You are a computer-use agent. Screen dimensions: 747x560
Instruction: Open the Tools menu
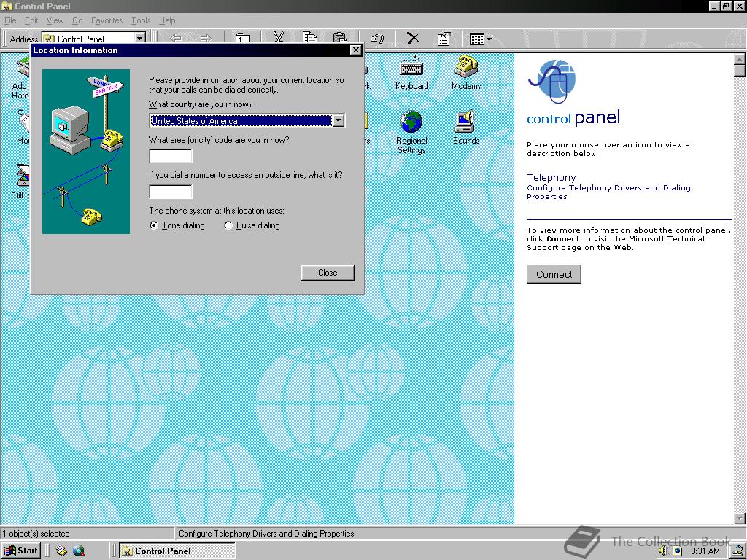pos(140,20)
